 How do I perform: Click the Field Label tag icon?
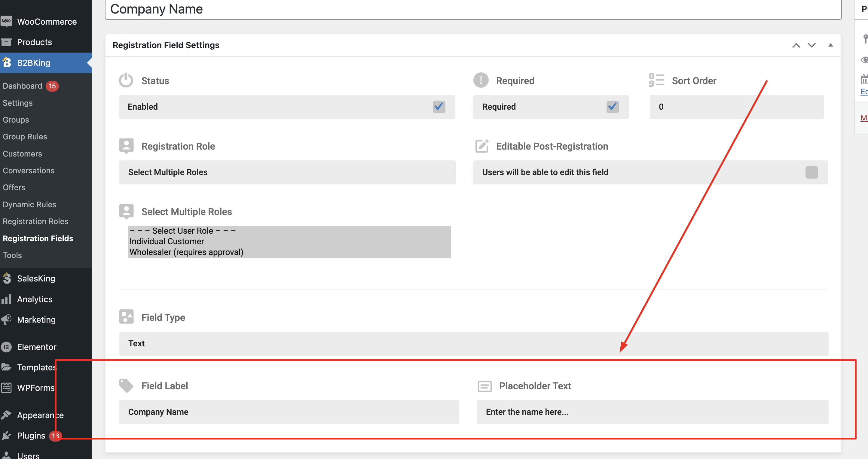pos(126,386)
